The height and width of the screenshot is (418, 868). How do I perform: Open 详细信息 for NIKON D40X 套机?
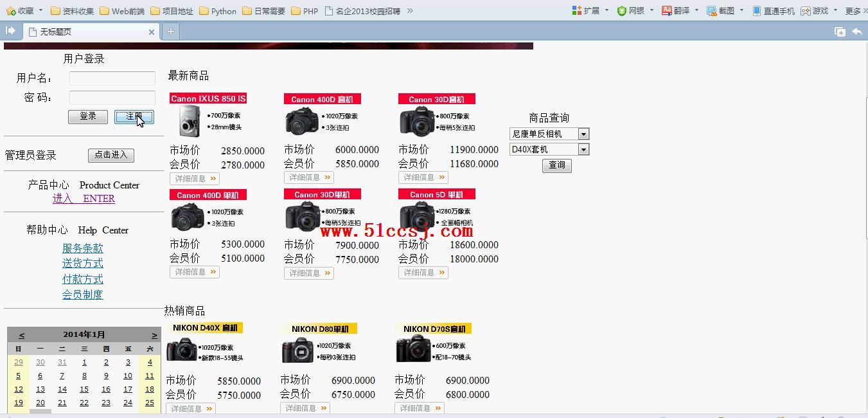(191, 409)
